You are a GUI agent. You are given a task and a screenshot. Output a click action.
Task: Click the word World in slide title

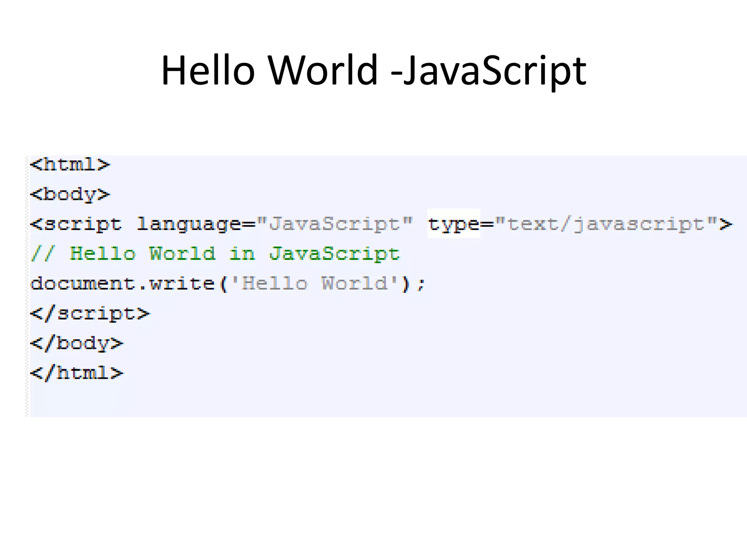coord(323,70)
